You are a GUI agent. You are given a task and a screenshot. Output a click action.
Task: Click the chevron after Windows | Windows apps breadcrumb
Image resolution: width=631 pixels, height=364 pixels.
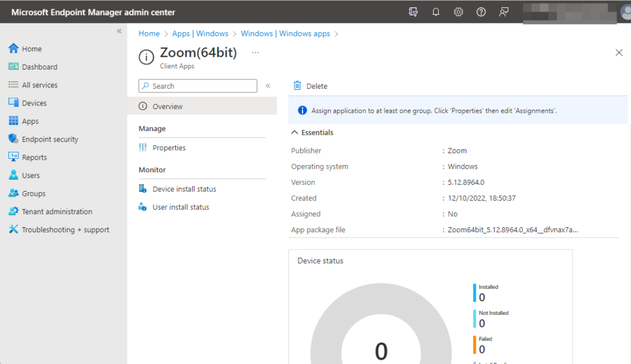tap(336, 34)
